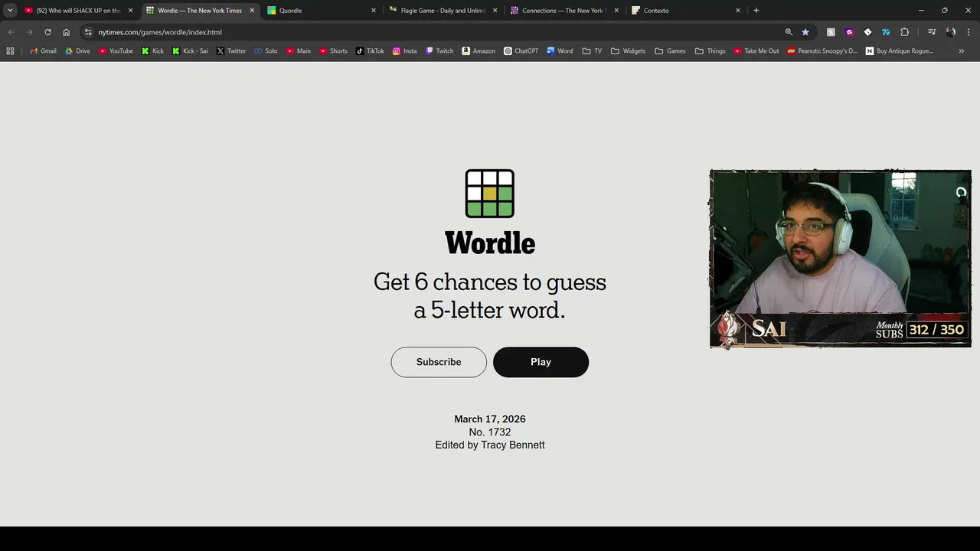Screen dimensions: 980x551
Task: Expand the Things bookmarks folder
Action: tap(710, 51)
